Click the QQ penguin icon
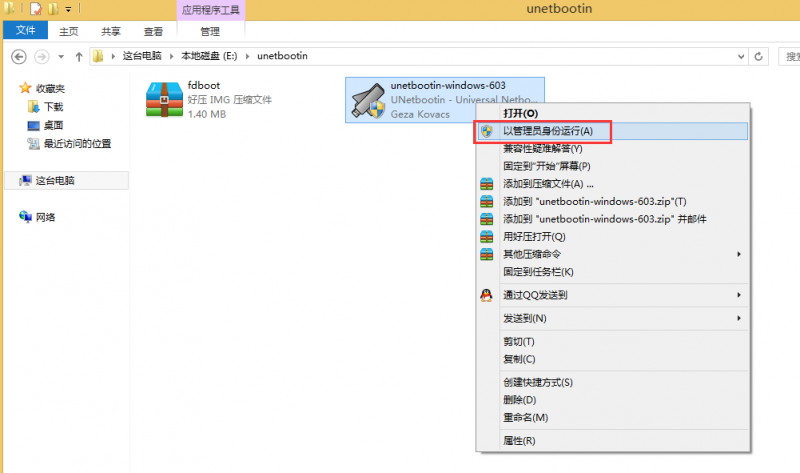 (x=486, y=295)
